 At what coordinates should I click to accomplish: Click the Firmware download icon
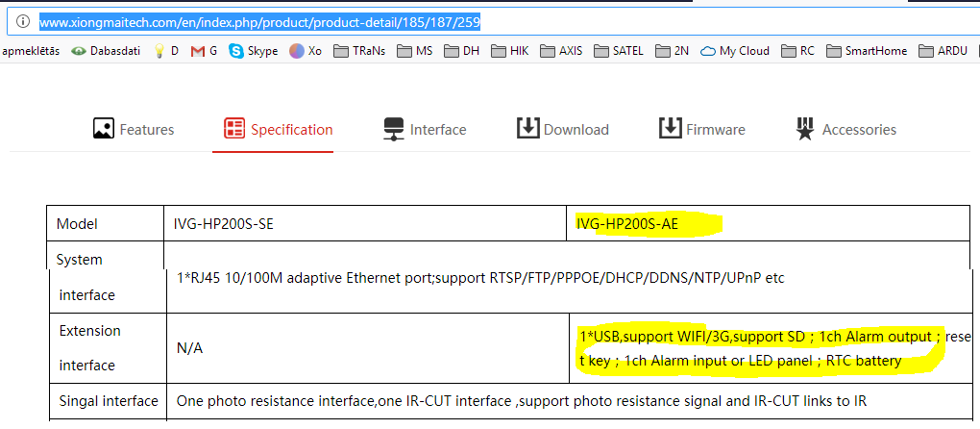[x=670, y=128]
